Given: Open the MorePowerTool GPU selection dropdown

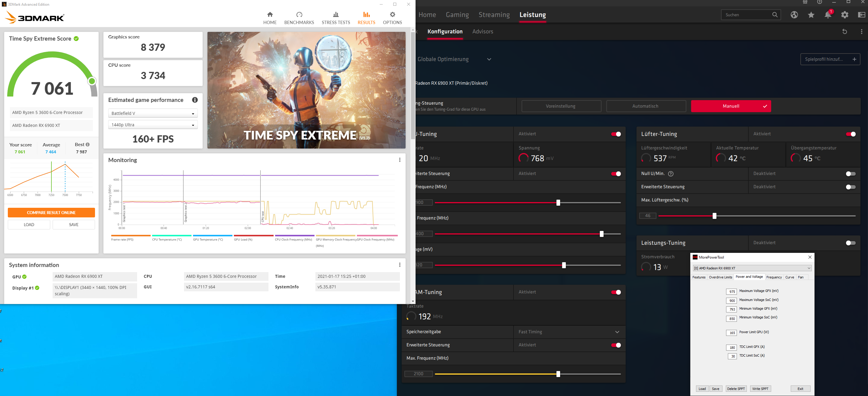Looking at the screenshot, I should 752,268.
